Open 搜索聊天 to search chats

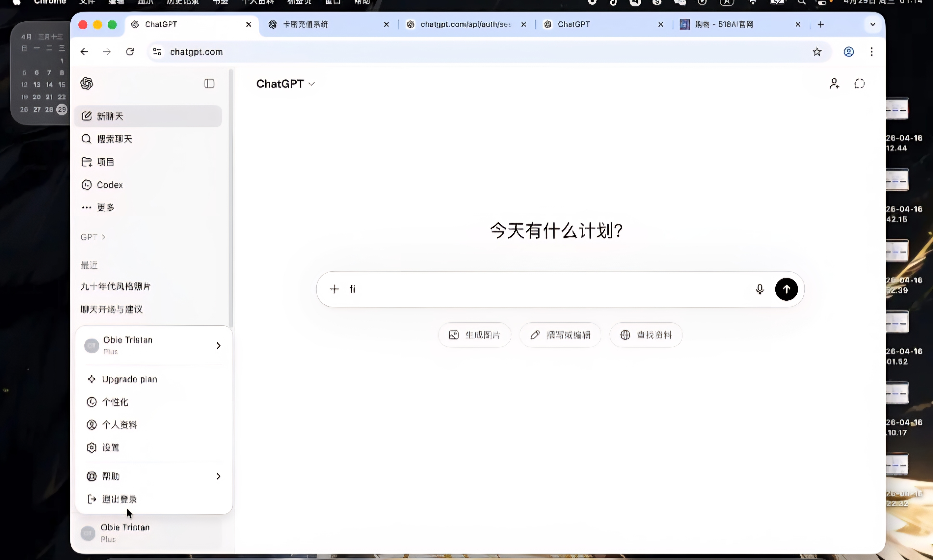click(x=148, y=139)
